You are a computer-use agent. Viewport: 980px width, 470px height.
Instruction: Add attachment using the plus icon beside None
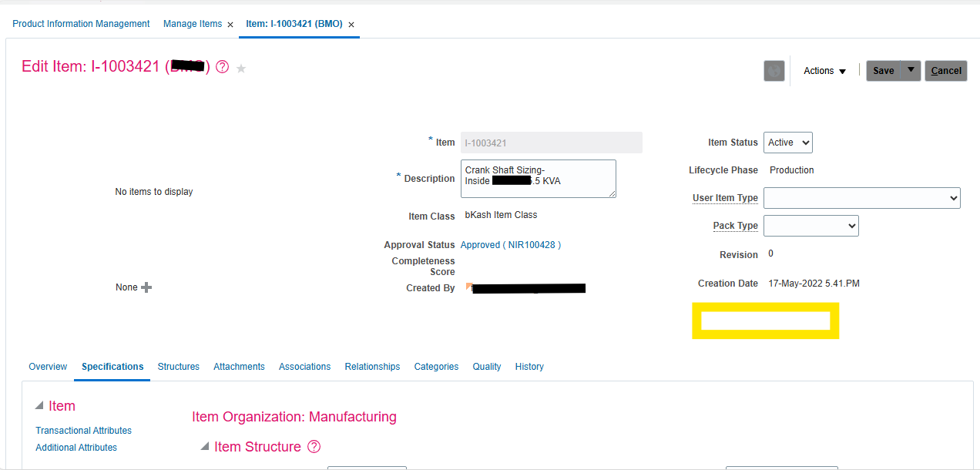[x=146, y=287]
